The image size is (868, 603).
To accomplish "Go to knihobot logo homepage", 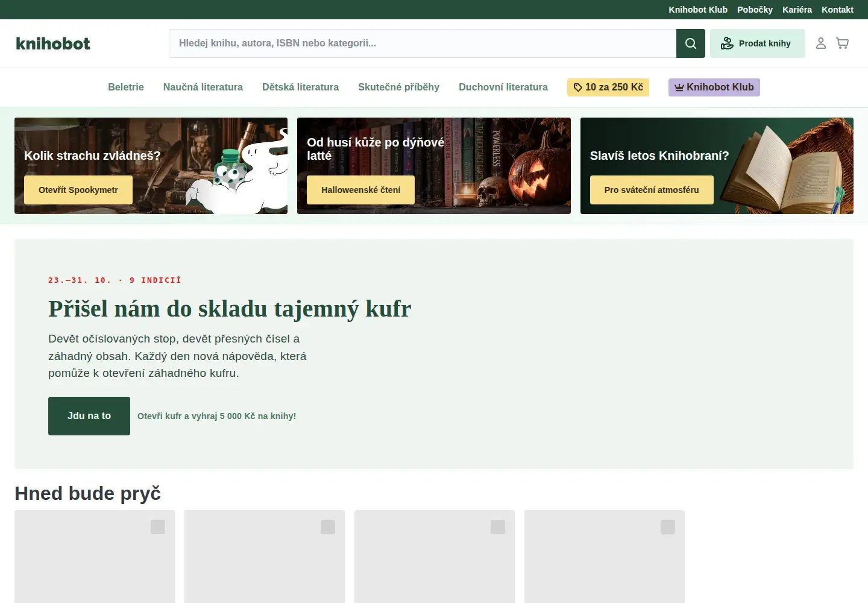I will coord(53,43).
